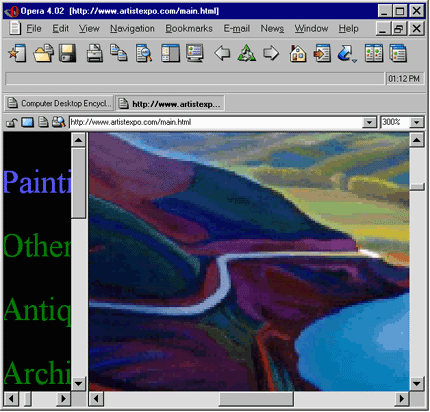
Task: Toggle the hotlist panel icon
Action: (170, 53)
